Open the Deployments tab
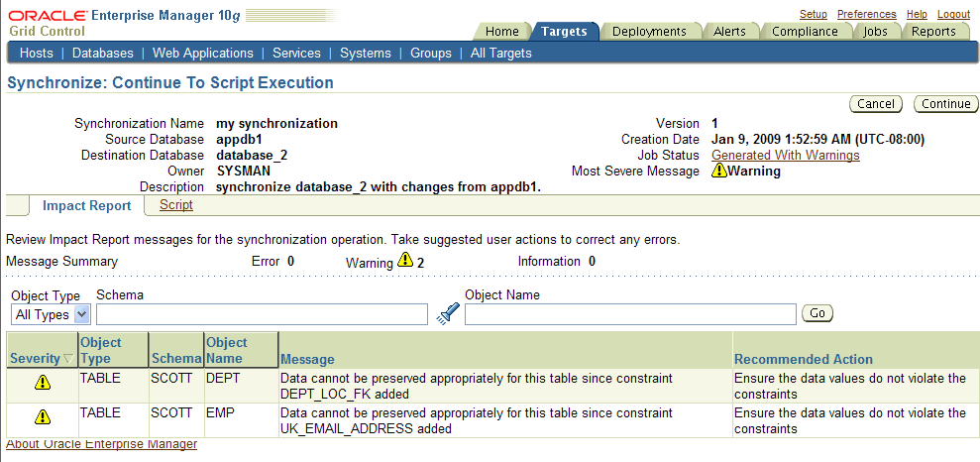 (x=649, y=32)
